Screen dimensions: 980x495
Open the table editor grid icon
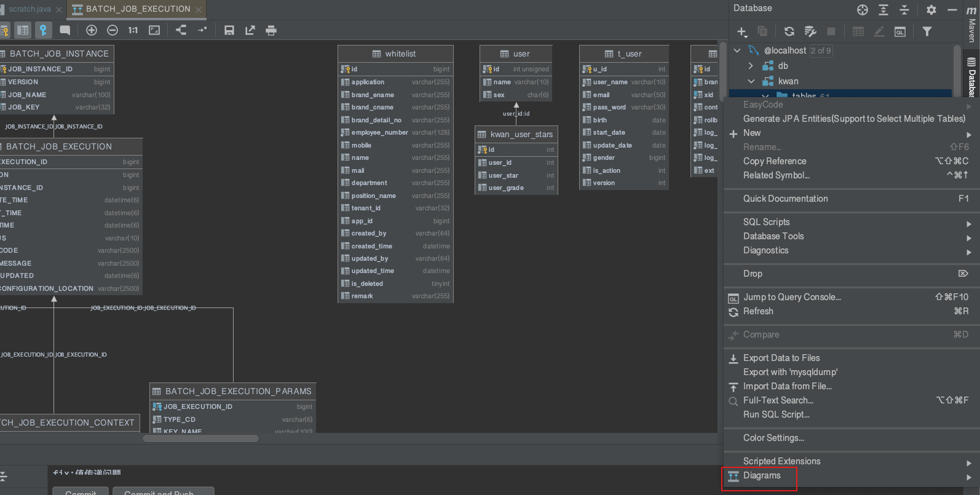click(x=858, y=31)
